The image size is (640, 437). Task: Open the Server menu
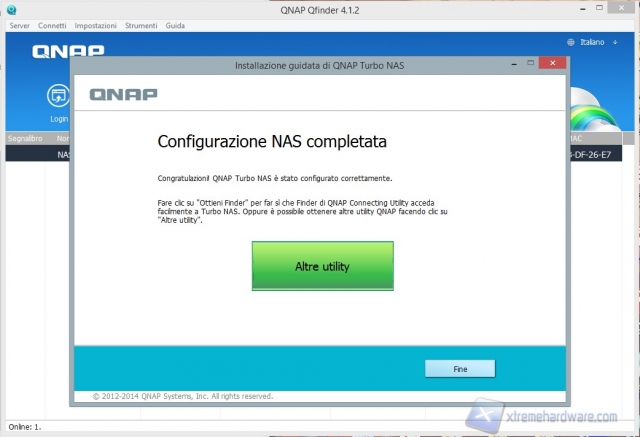(19, 24)
